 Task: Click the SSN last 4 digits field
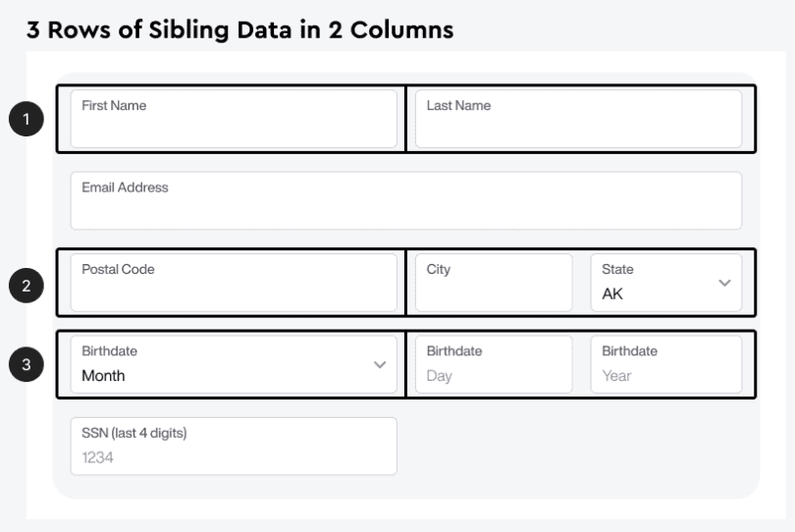[x=234, y=447]
